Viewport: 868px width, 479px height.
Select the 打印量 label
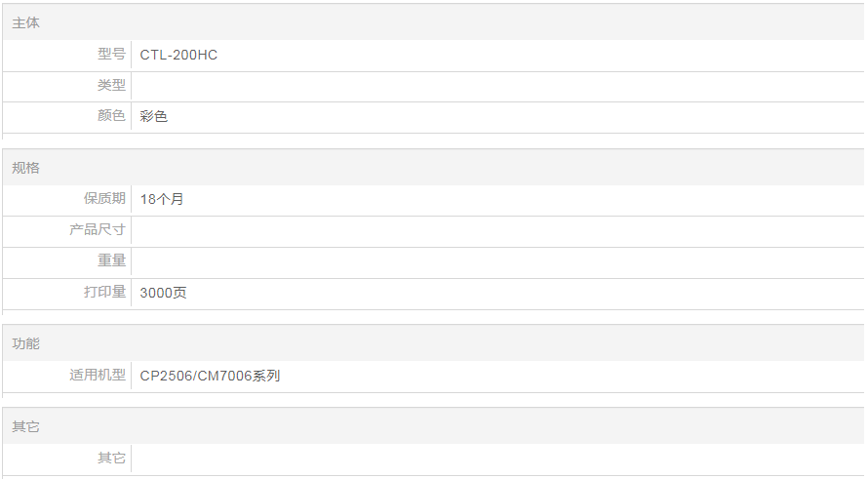104,292
